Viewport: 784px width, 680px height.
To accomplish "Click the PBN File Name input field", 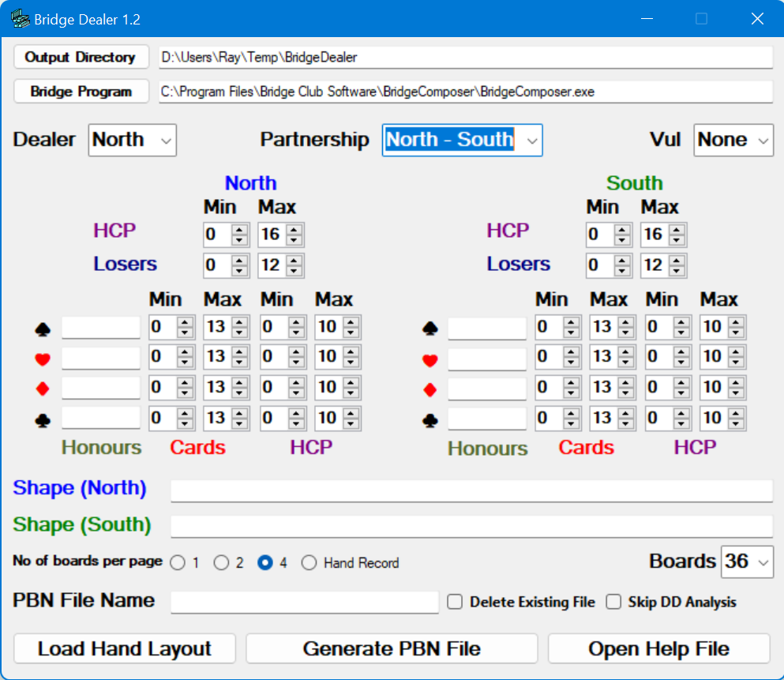I will click(305, 602).
